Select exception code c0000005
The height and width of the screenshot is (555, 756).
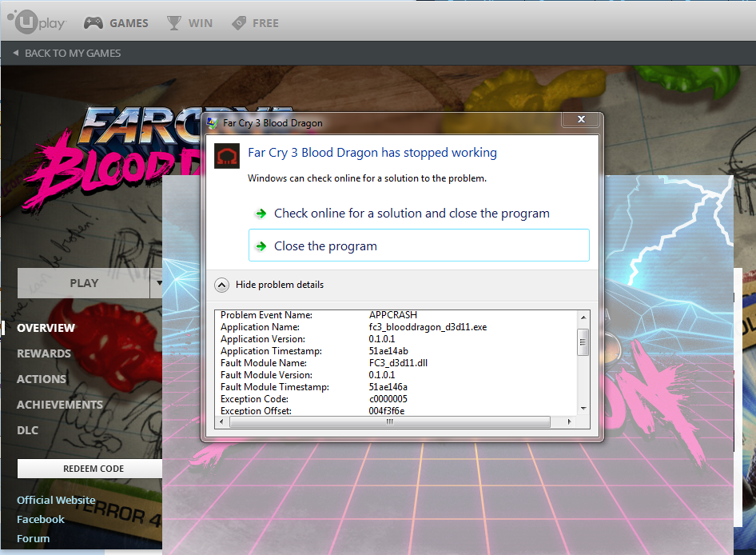tap(388, 399)
